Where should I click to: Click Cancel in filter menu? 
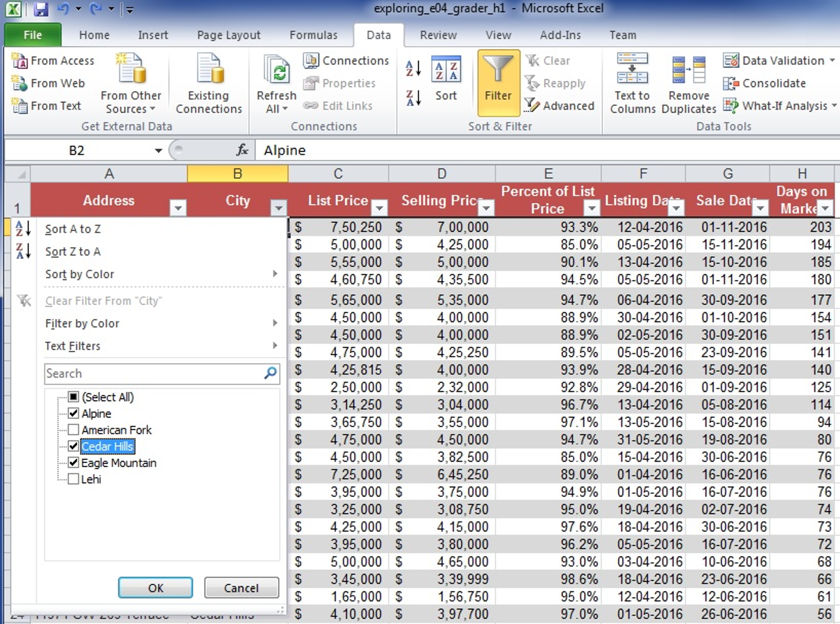point(241,588)
